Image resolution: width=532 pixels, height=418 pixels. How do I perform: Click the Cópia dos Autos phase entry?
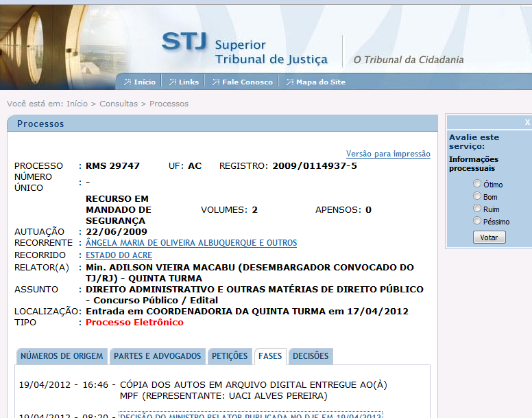tap(254, 390)
